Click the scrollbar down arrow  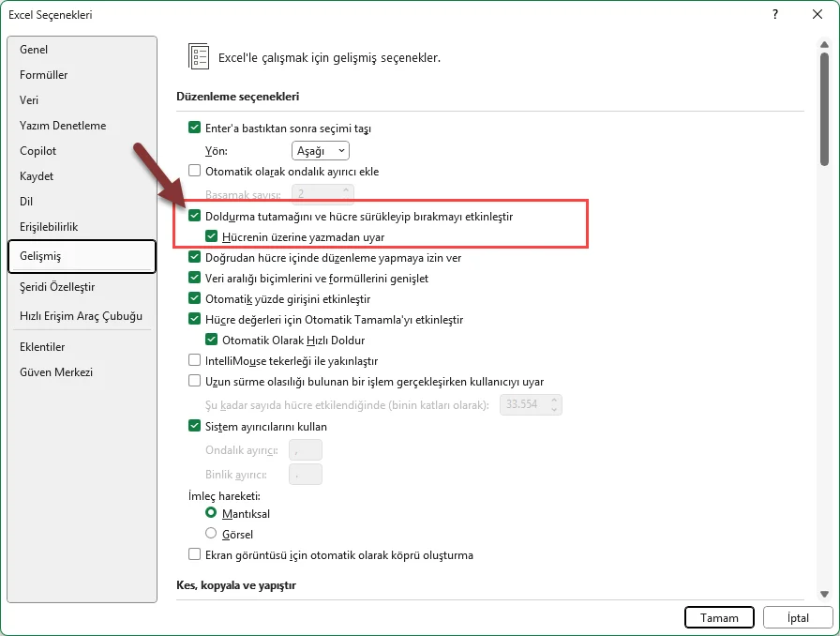point(824,594)
